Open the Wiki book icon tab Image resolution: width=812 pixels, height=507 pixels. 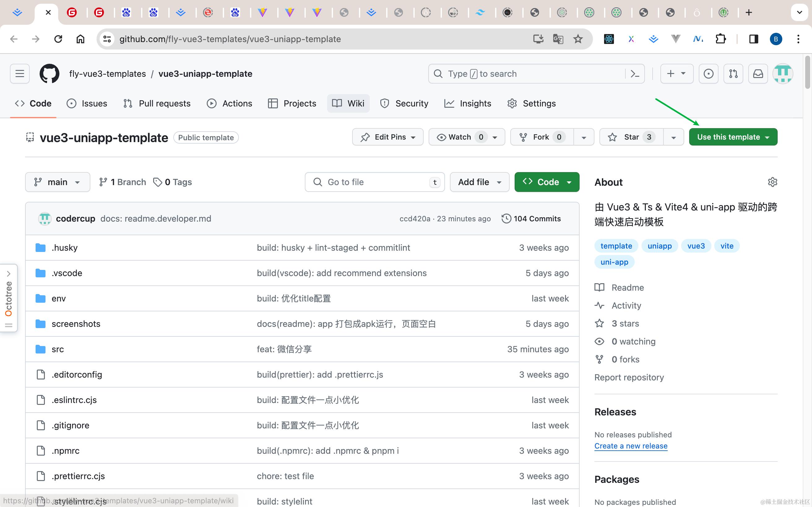(x=336, y=103)
